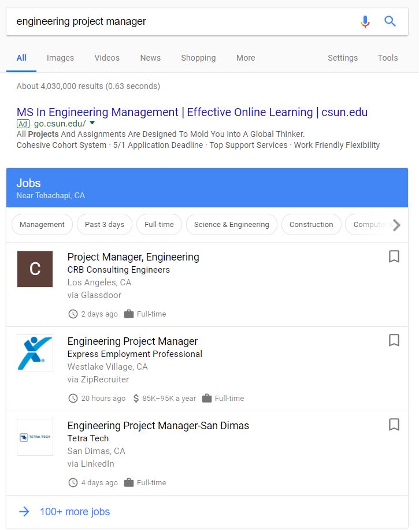Click 'via Glassdoor' source text
This screenshot has width=419, height=532.
tap(94, 295)
